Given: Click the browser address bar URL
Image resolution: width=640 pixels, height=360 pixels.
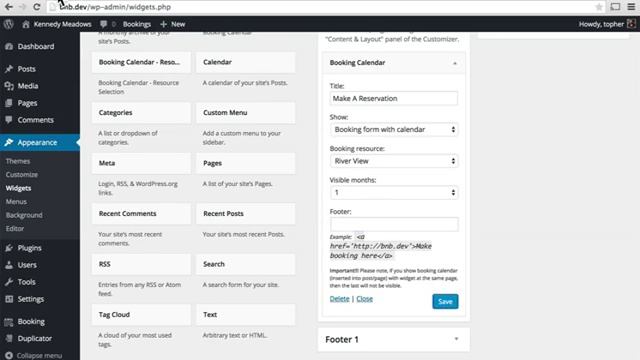Looking at the screenshot, I should click(x=115, y=7).
